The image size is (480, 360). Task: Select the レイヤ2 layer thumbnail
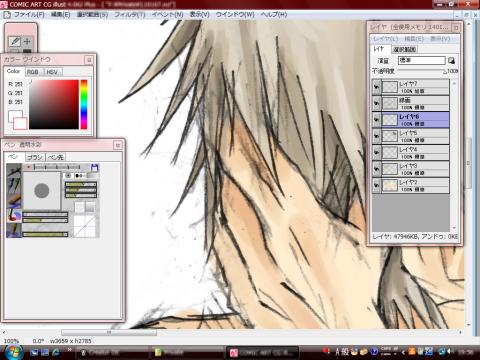click(x=390, y=185)
